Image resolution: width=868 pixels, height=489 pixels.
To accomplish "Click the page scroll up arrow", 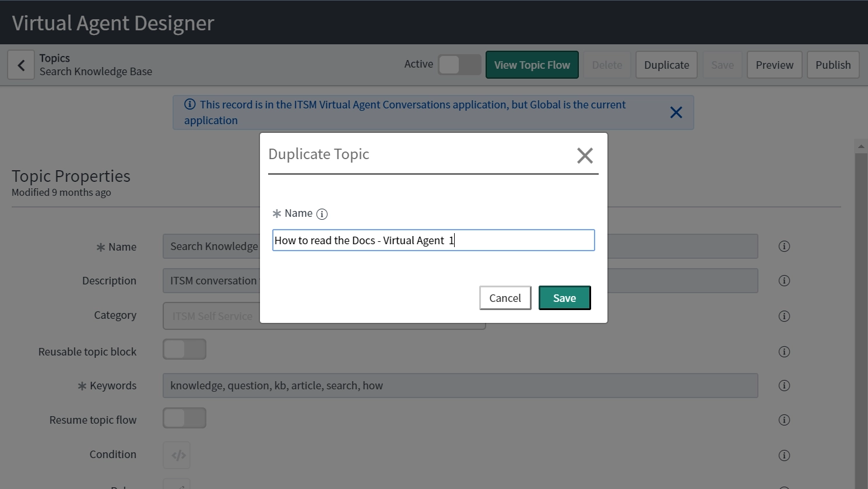I will point(861,146).
